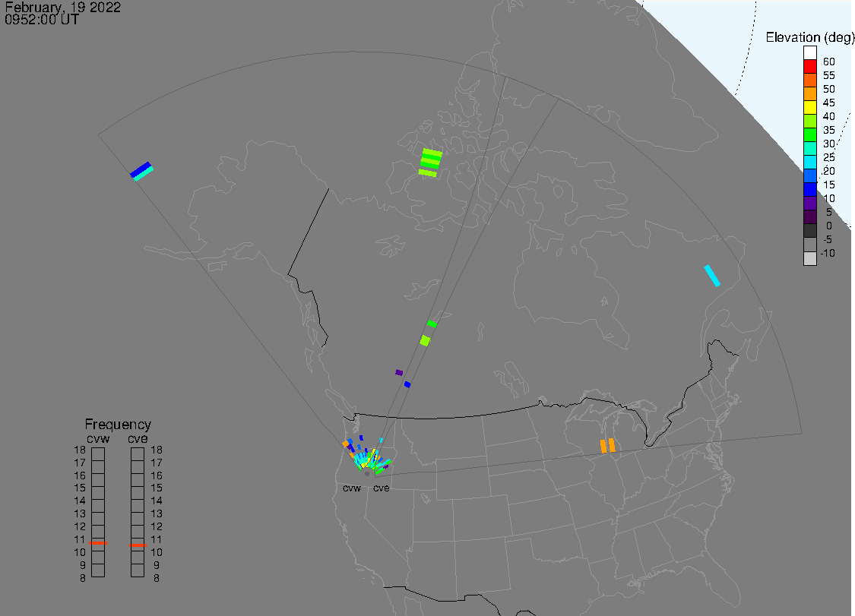The width and height of the screenshot is (855, 616).
Task: Click the red swatch in the elevation legend
Action: point(809,67)
